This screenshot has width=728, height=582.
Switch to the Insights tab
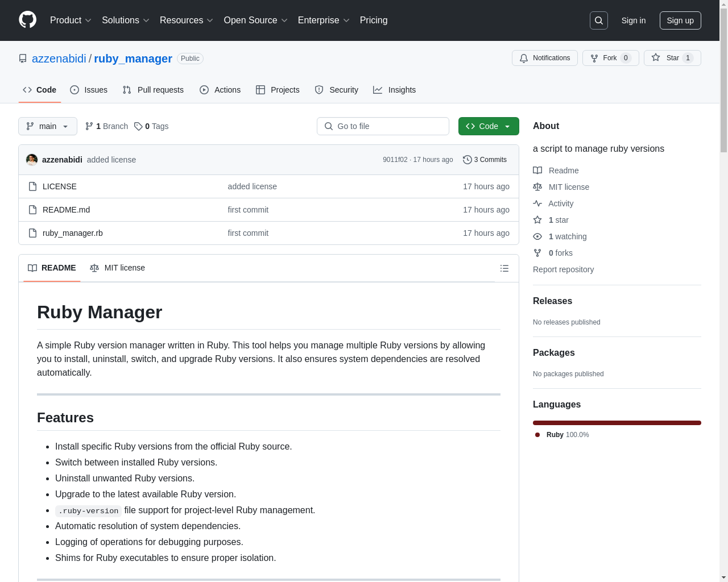(x=394, y=90)
